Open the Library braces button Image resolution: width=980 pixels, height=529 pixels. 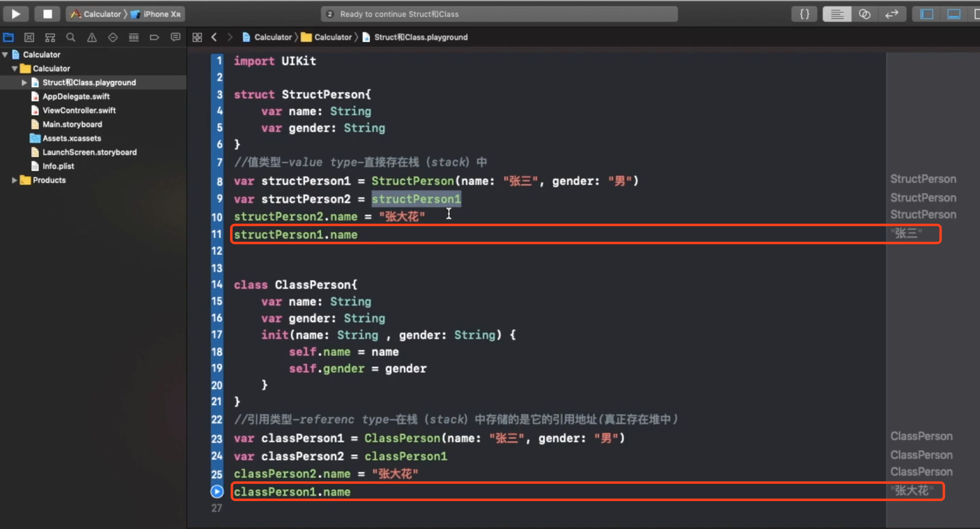tap(805, 14)
